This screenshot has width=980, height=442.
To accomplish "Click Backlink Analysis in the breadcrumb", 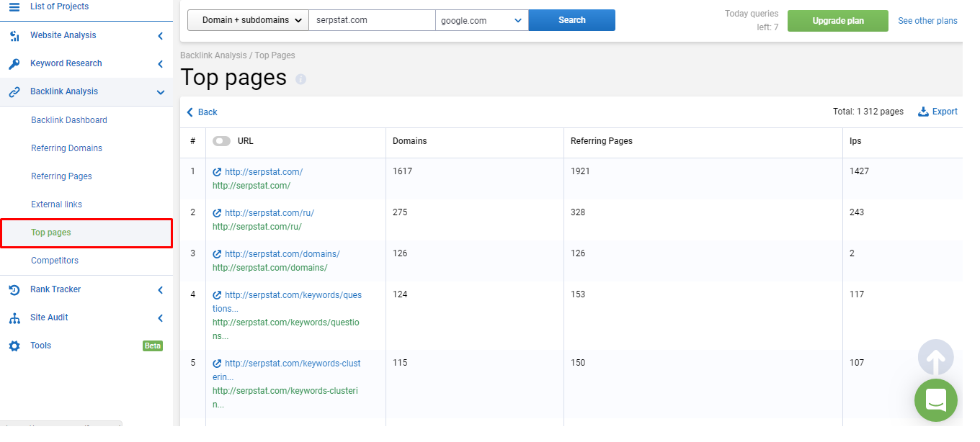I will pos(213,55).
